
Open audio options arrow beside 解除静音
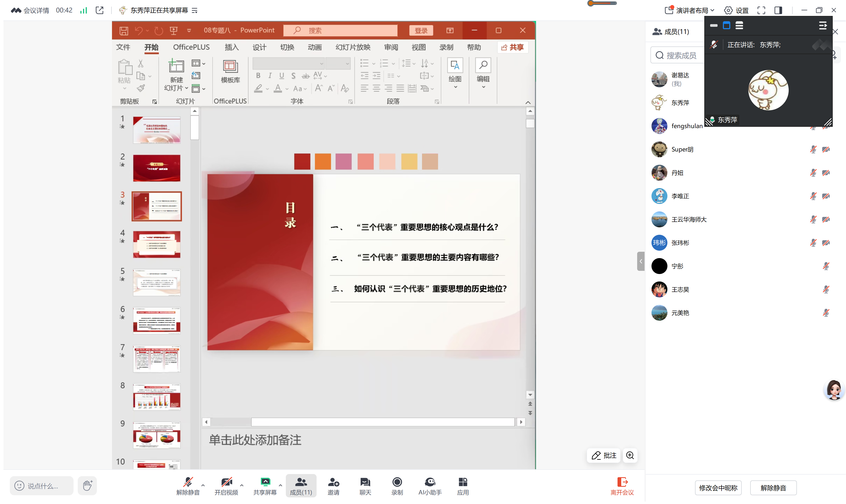(x=203, y=485)
